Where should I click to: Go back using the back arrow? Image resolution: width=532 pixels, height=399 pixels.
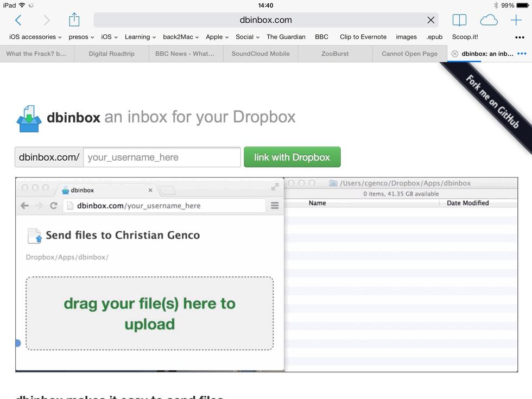click(x=18, y=20)
